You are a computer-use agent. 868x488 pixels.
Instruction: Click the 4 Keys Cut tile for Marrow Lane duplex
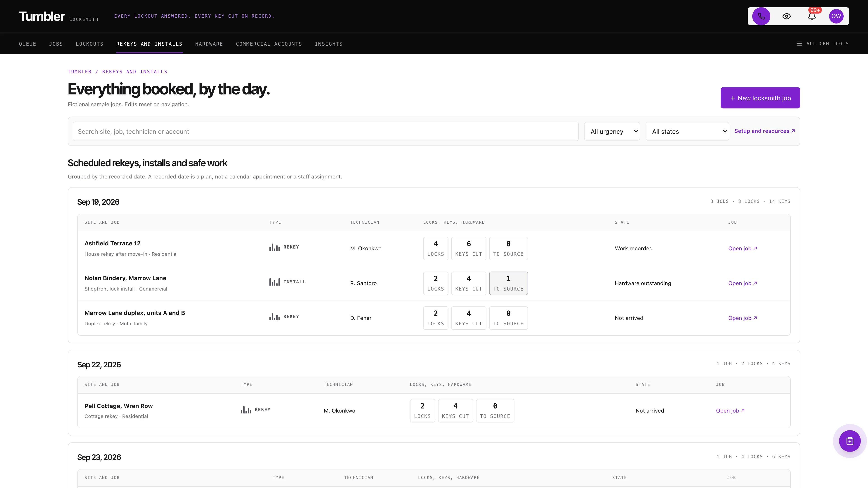tap(468, 318)
